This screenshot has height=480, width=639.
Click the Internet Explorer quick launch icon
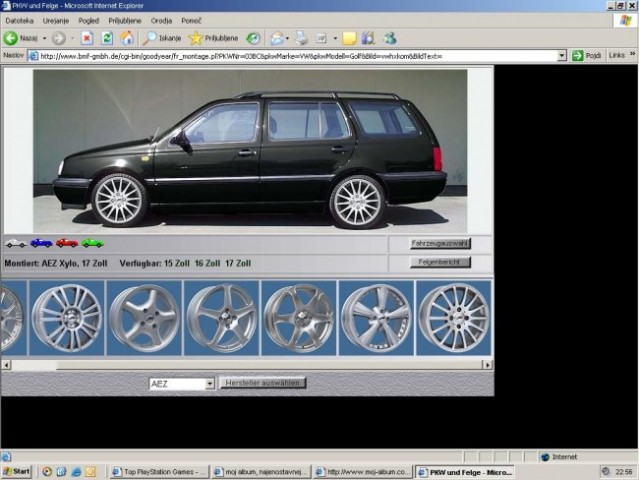click(76, 472)
